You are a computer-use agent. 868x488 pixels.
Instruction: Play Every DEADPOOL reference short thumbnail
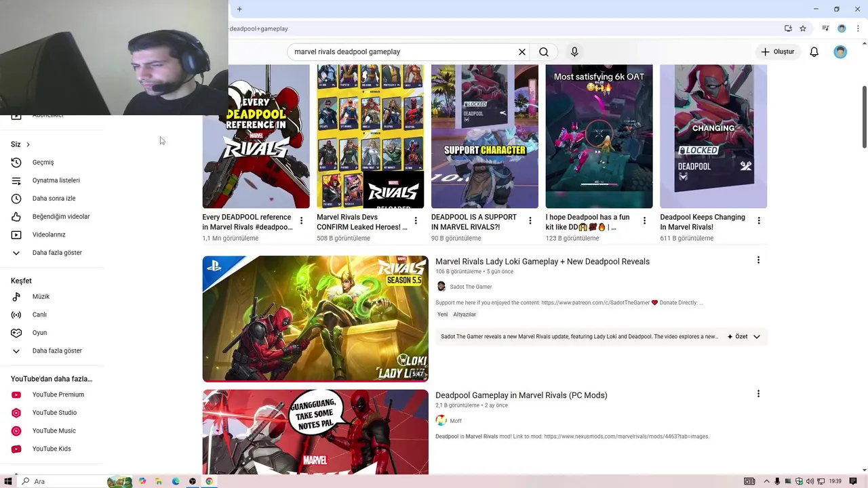click(x=256, y=136)
